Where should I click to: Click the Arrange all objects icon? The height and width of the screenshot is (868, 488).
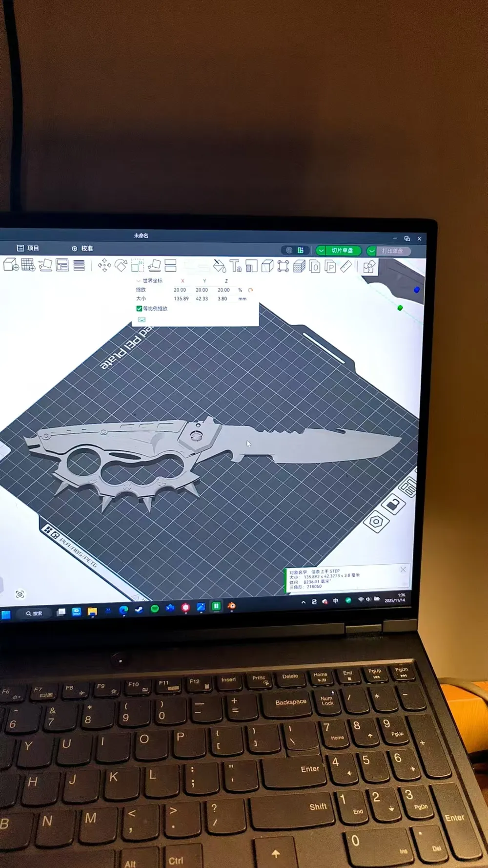[x=62, y=265]
